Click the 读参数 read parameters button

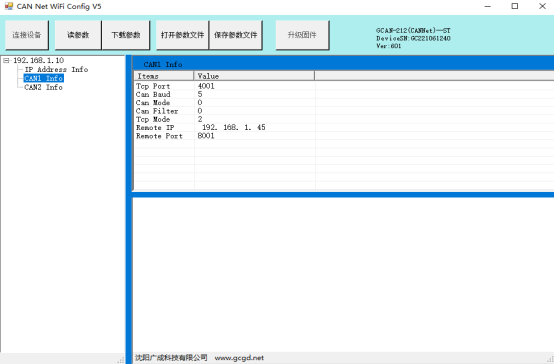pyautogui.click(x=78, y=35)
